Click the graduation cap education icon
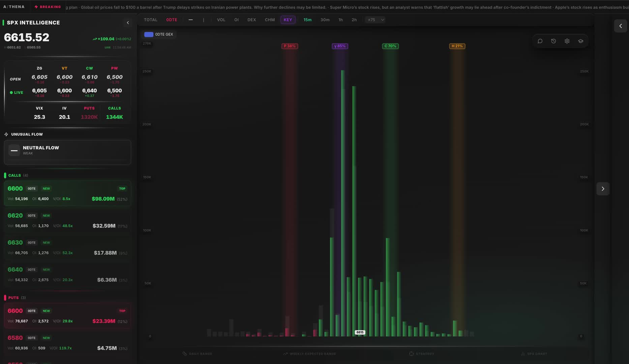The width and height of the screenshot is (629, 364). tap(580, 40)
